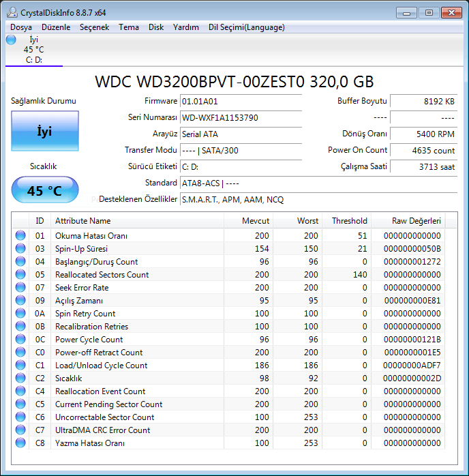
Task: Click the Çalışma Saati value 3713 saat
Action: (x=423, y=166)
